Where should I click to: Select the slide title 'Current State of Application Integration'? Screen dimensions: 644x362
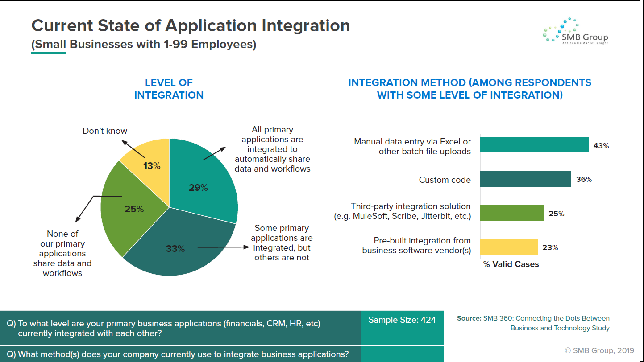click(x=191, y=26)
